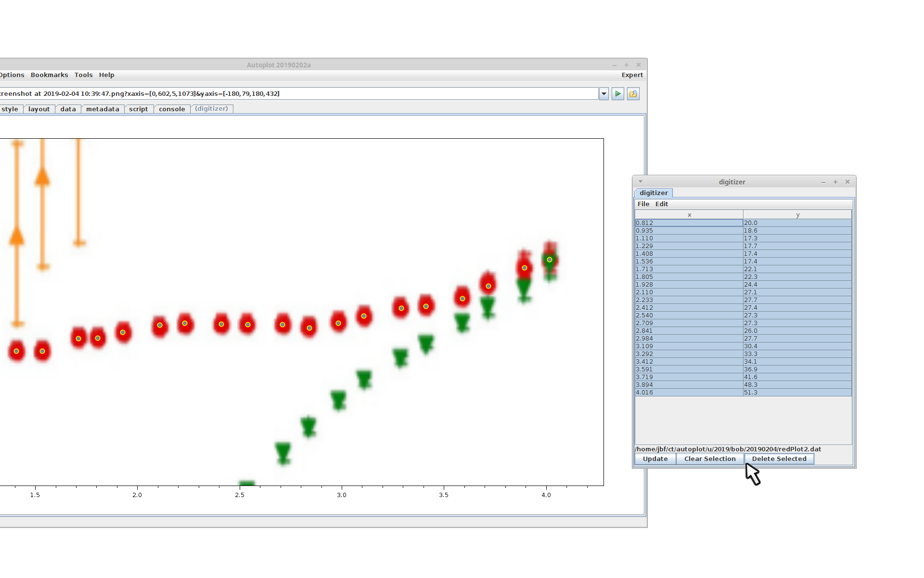Select the table cell 1.110
The width and height of the screenshot is (924, 578).
tap(689, 238)
